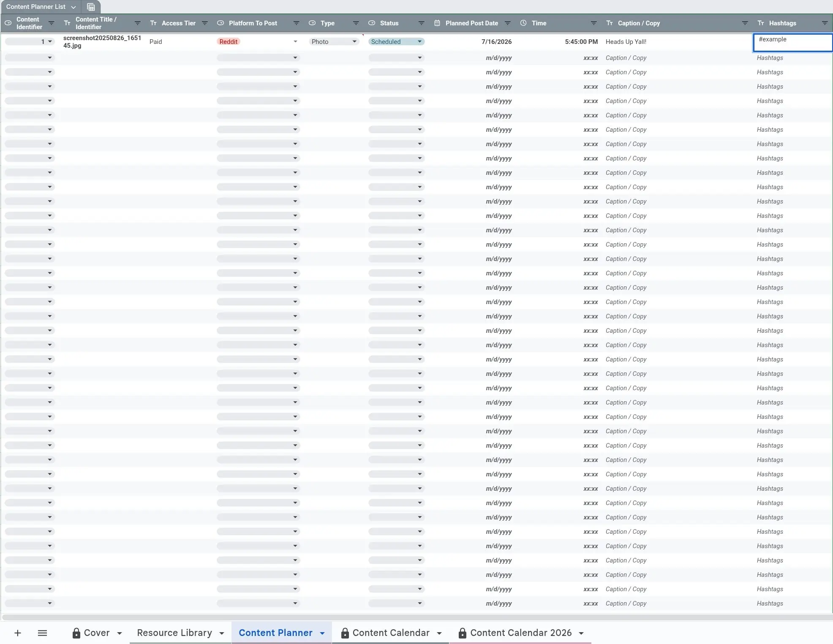
Task: Open the All Sheets list icon
Action: pos(42,633)
